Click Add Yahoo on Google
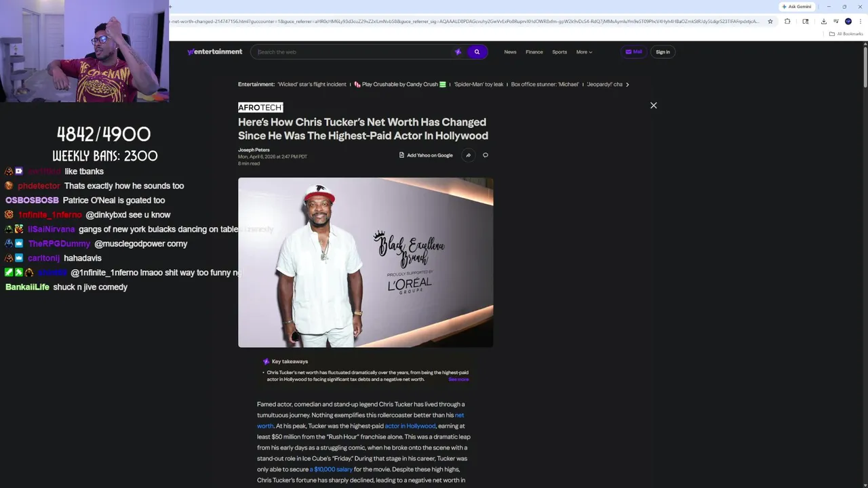Screen dimensions: 868x488 (x=426, y=155)
